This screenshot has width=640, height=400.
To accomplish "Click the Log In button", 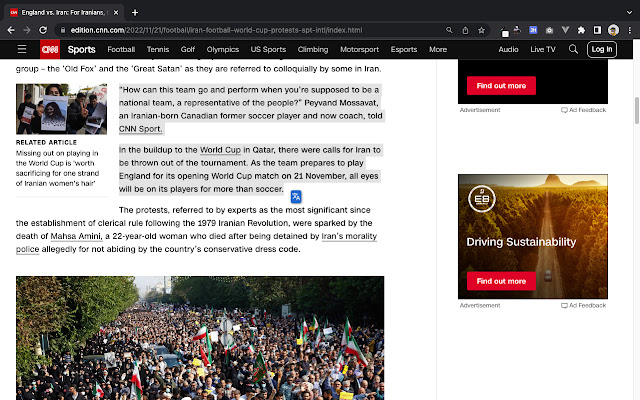I will (x=602, y=49).
